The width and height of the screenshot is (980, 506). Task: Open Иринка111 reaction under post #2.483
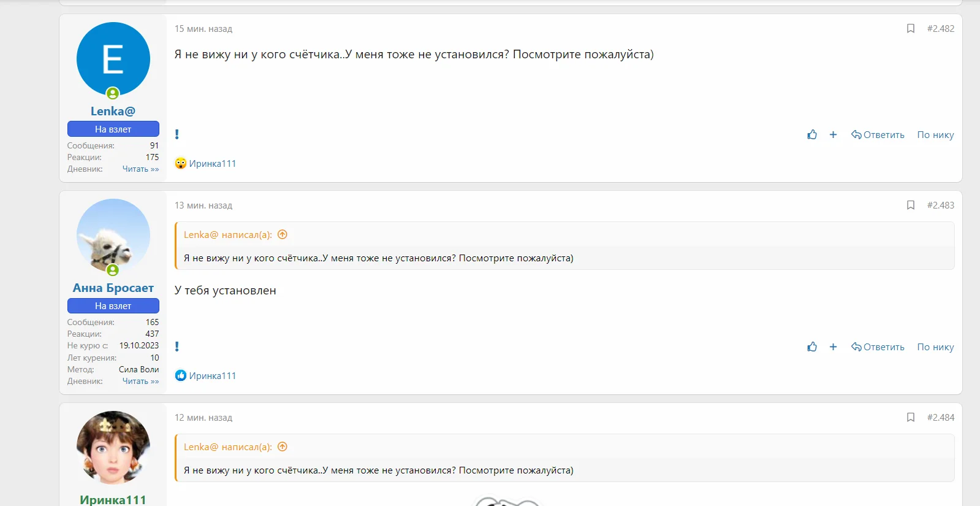(212, 376)
